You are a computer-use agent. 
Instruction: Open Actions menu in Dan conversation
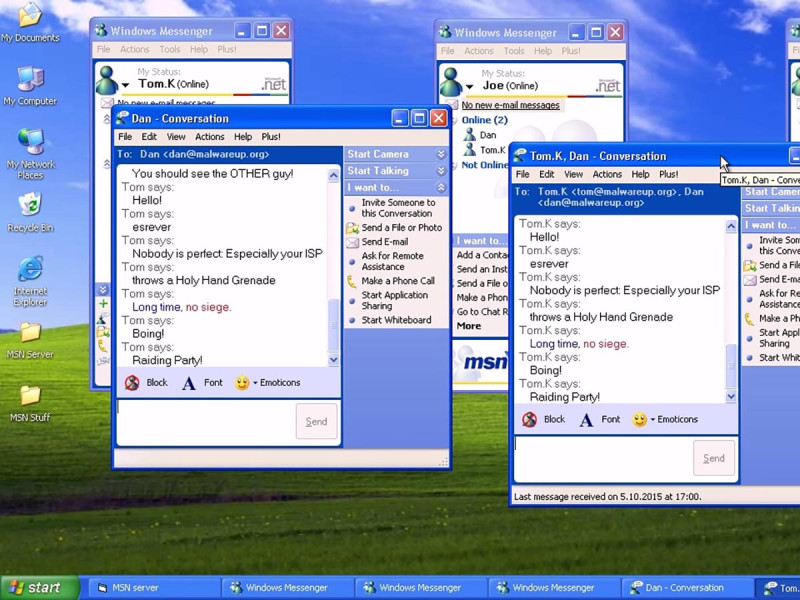[x=210, y=137]
